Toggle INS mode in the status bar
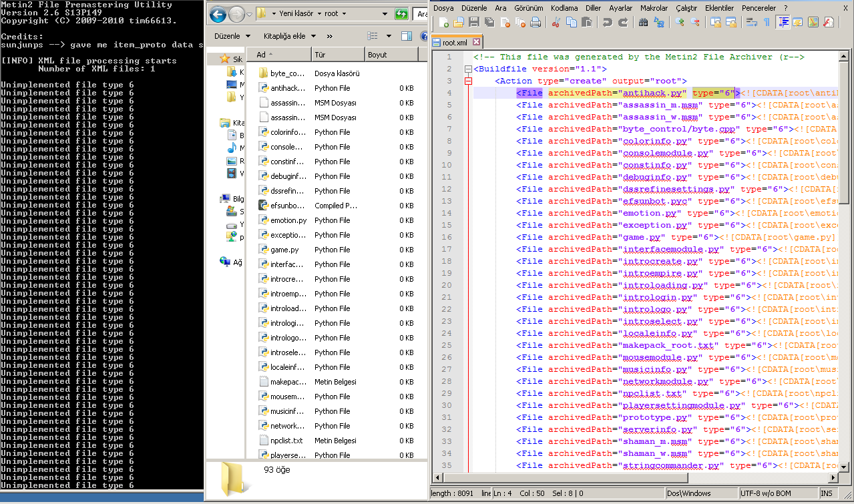The width and height of the screenshot is (854, 504). click(x=826, y=493)
